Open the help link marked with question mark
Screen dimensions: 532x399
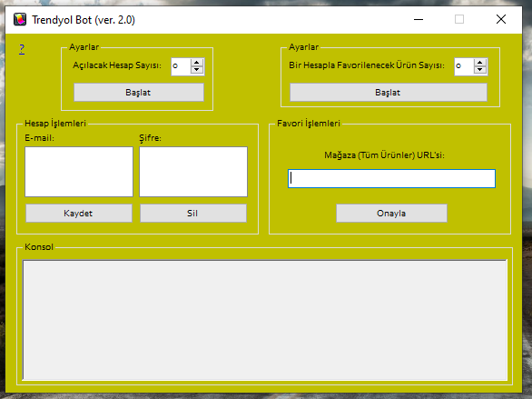(x=22, y=49)
